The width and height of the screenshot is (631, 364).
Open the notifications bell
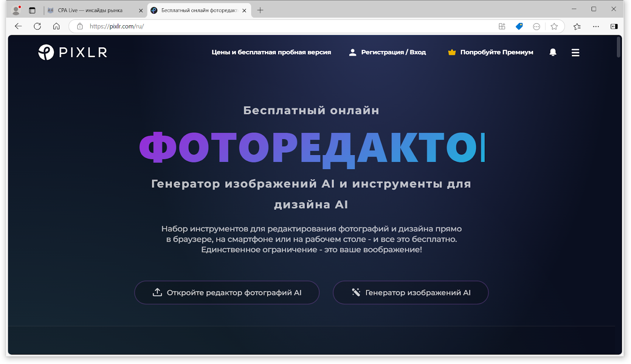click(553, 52)
